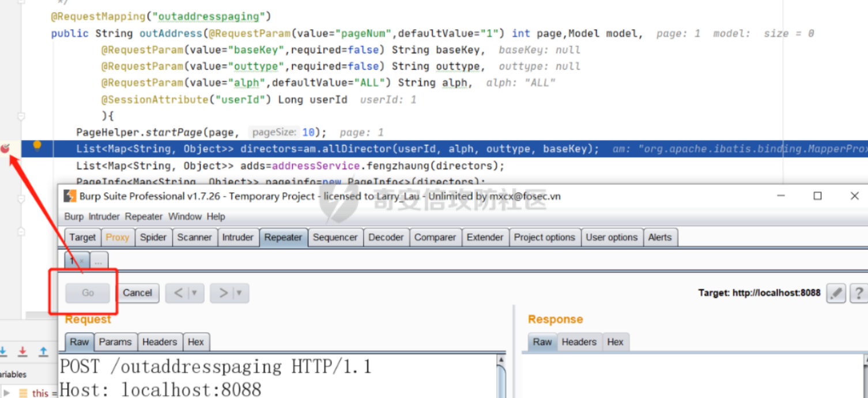
Task: Expand the 'this' variable in debugger
Action: (x=7, y=393)
